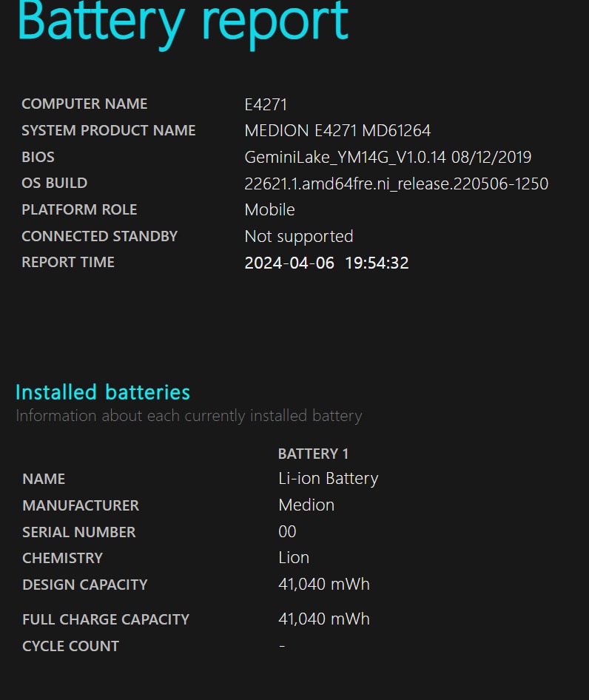
Task: Click the CYCLE COUNT row label
Action: coord(70,646)
